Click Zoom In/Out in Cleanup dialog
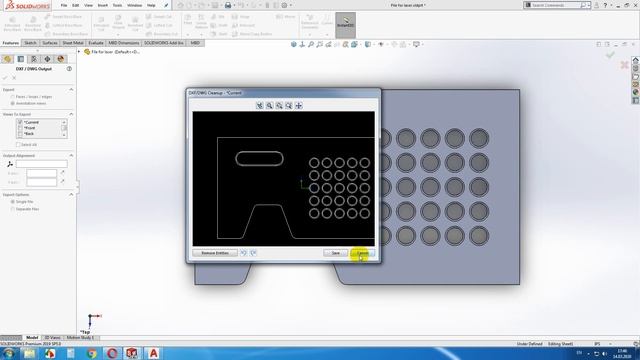 pos(269,106)
